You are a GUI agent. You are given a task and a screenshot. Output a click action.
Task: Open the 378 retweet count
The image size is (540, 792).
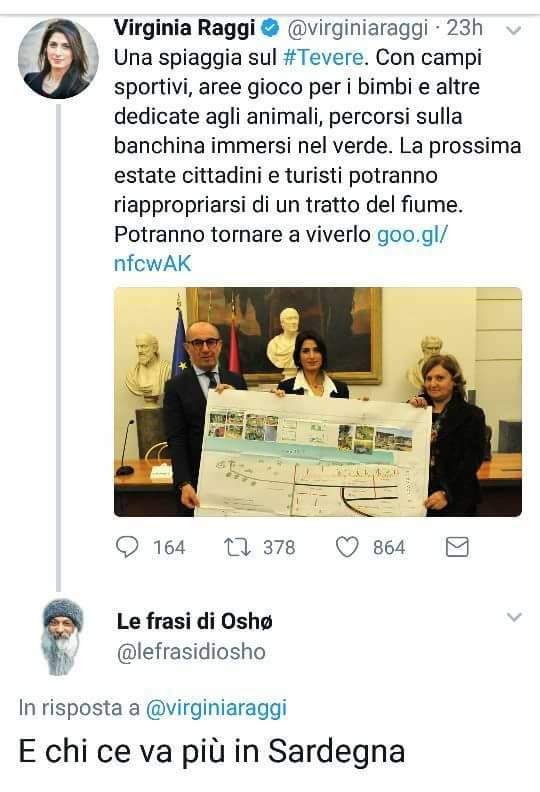[x=279, y=548]
